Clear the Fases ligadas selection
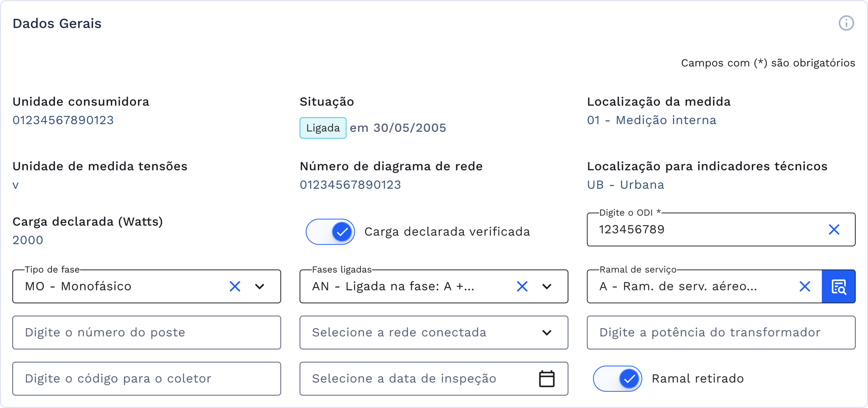 522,287
